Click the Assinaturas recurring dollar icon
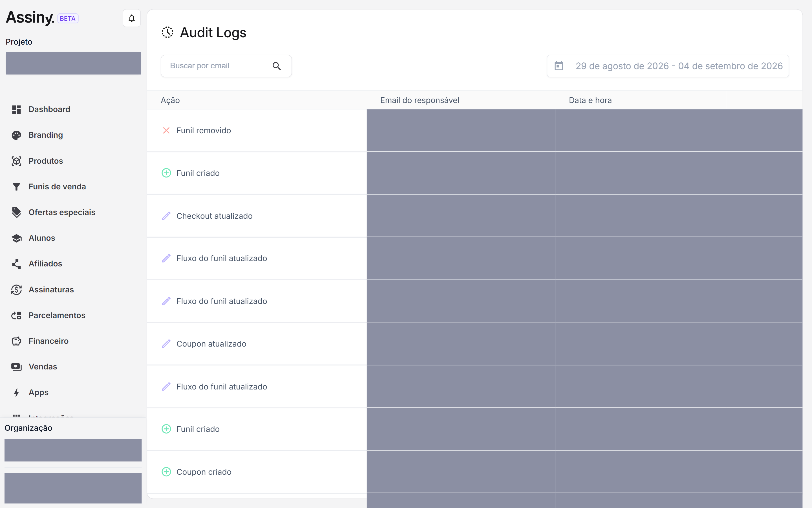The image size is (812, 508). [x=16, y=290]
